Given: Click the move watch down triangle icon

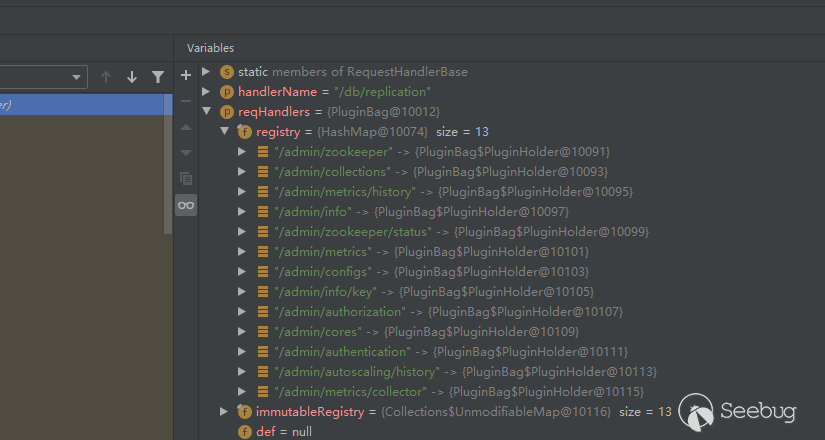Looking at the screenshot, I should 185,153.
